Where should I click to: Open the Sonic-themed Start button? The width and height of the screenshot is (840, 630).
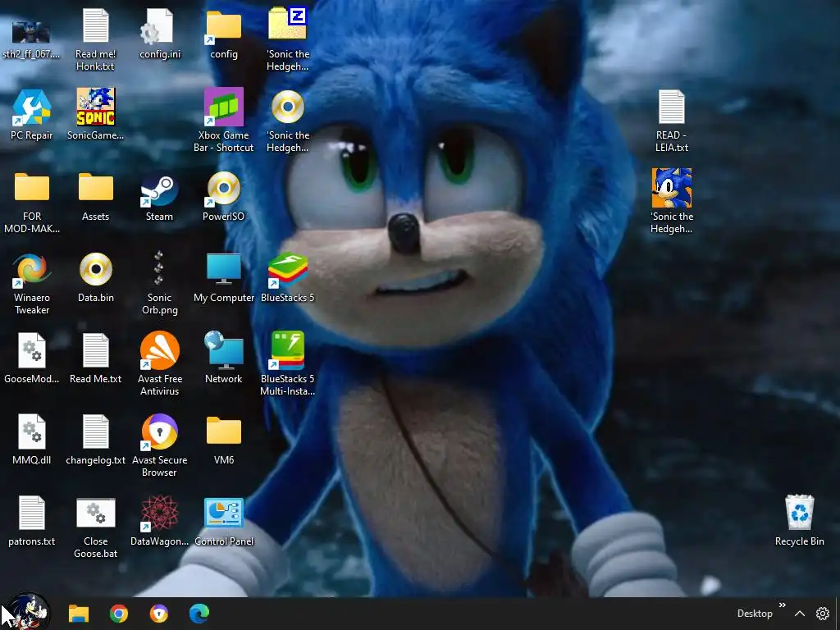[x=28, y=612]
